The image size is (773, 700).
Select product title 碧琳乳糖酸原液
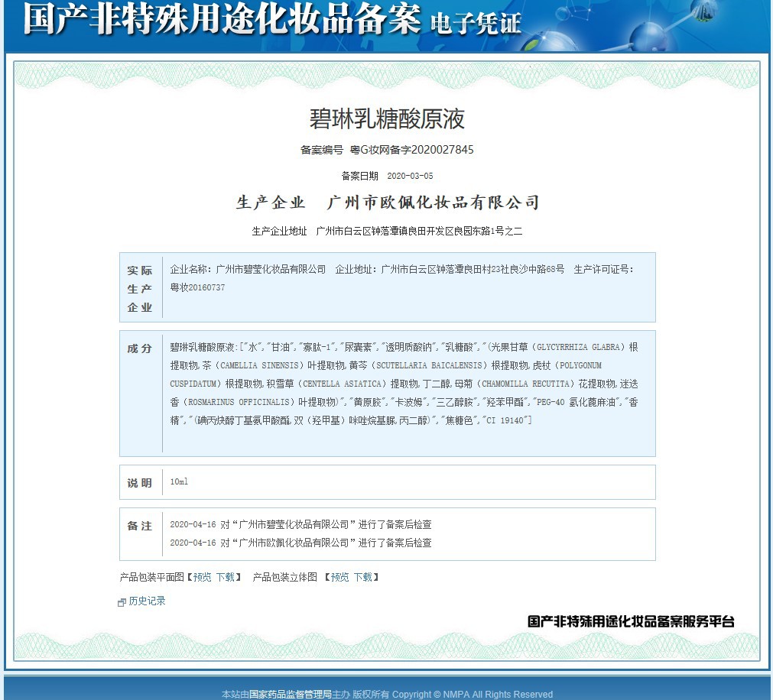[x=387, y=118]
